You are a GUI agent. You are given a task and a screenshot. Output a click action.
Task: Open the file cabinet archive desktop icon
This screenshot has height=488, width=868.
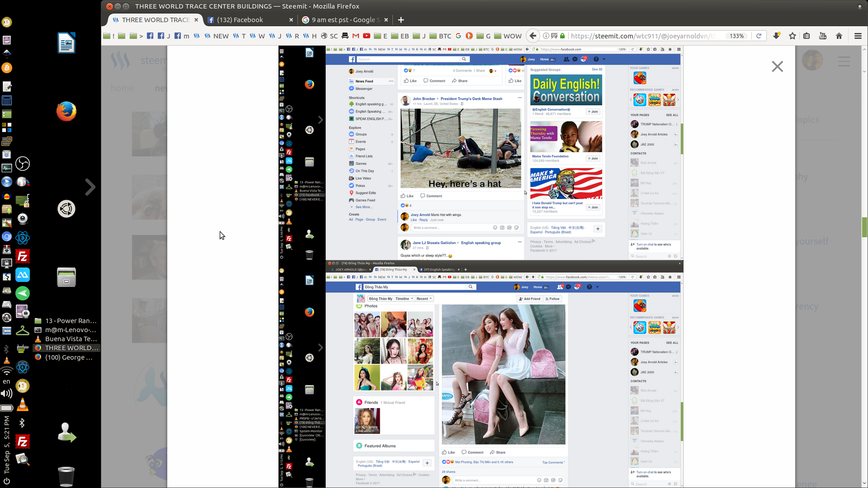pyautogui.click(x=66, y=277)
